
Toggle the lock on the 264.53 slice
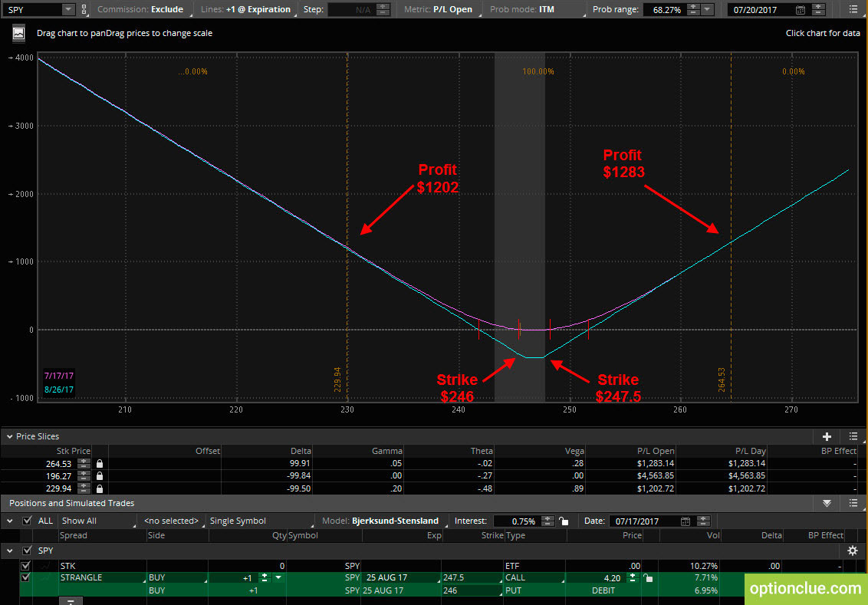tap(100, 464)
